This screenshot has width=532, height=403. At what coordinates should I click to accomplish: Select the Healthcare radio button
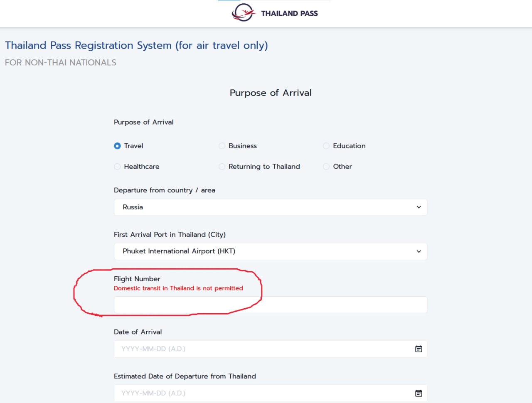[117, 167]
